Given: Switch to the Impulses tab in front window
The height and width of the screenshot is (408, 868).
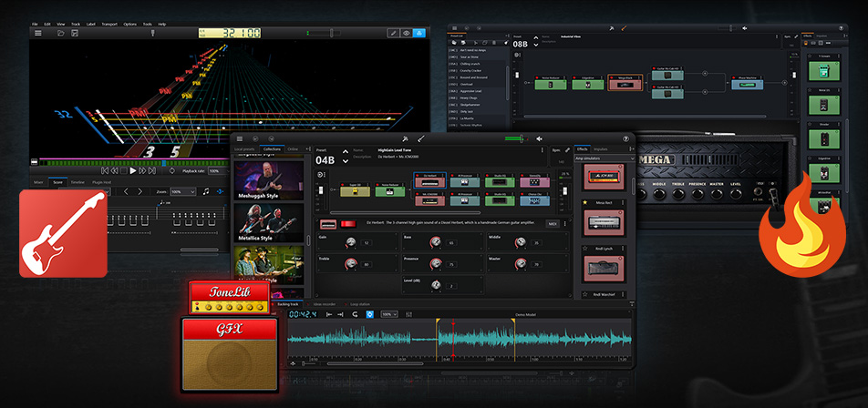Looking at the screenshot, I should (600, 148).
